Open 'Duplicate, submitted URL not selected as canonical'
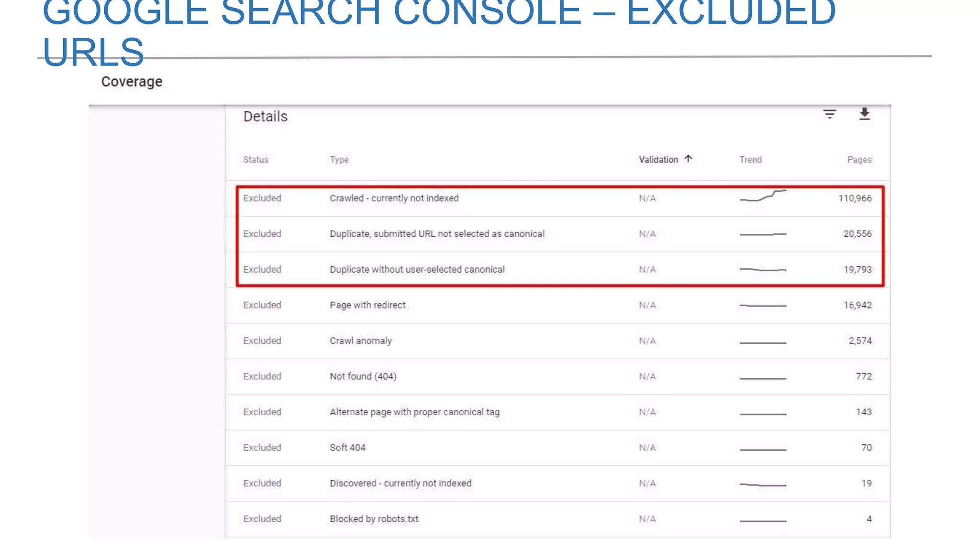The width and height of the screenshot is (980, 551). (x=558, y=234)
